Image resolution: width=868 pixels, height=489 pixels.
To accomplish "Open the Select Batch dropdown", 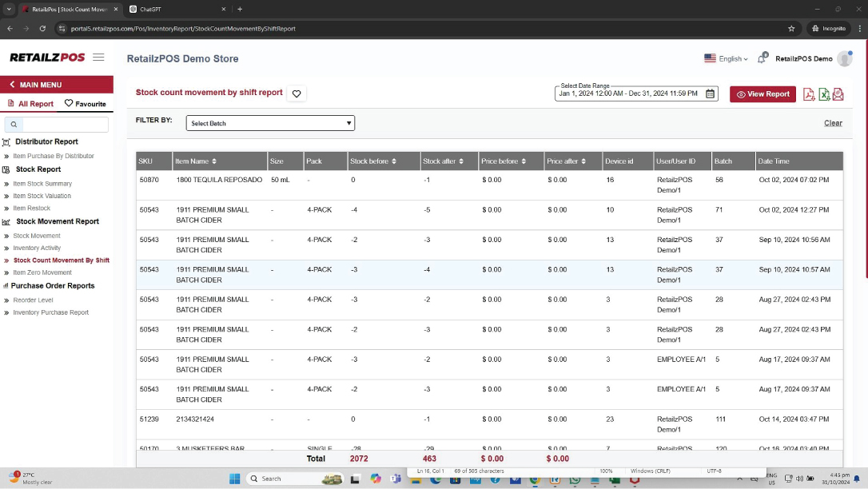I will pos(270,123).
